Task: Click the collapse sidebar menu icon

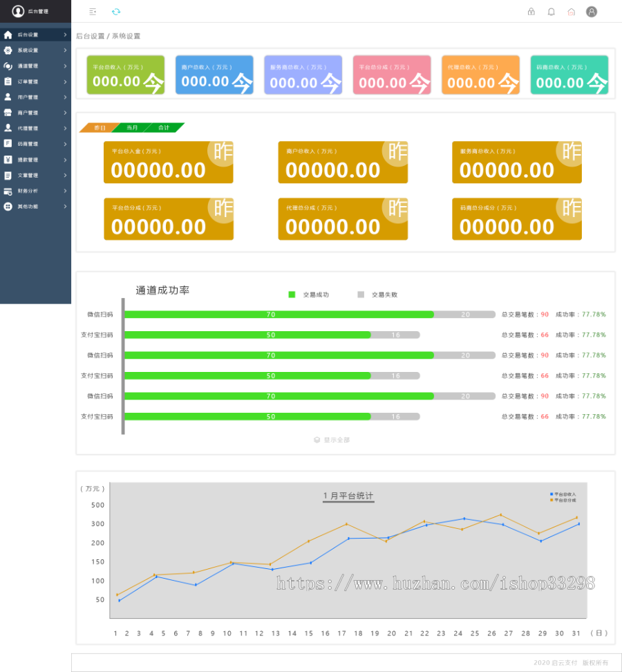Action: pos(93,12)
